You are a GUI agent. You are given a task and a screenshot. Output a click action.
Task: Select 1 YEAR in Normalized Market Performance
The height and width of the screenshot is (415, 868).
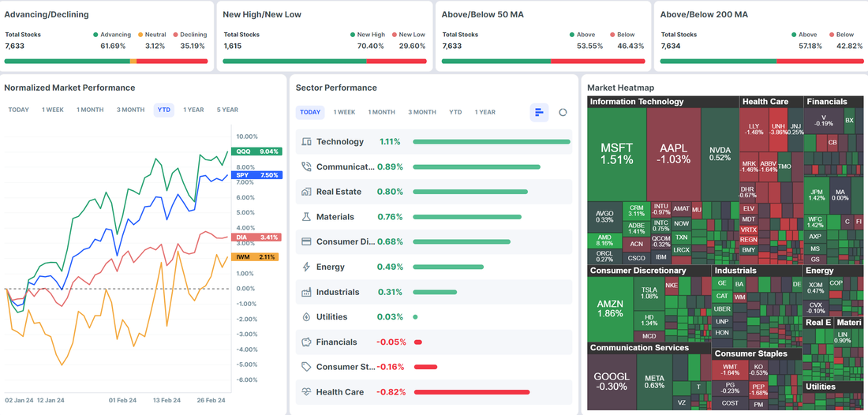194,110
